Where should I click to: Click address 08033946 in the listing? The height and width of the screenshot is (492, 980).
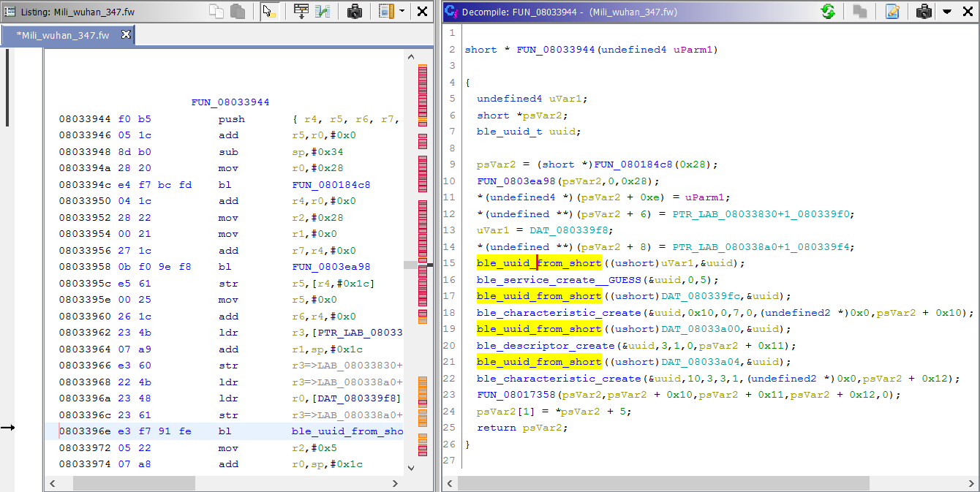pyautogui.click(x=84, y=135)
